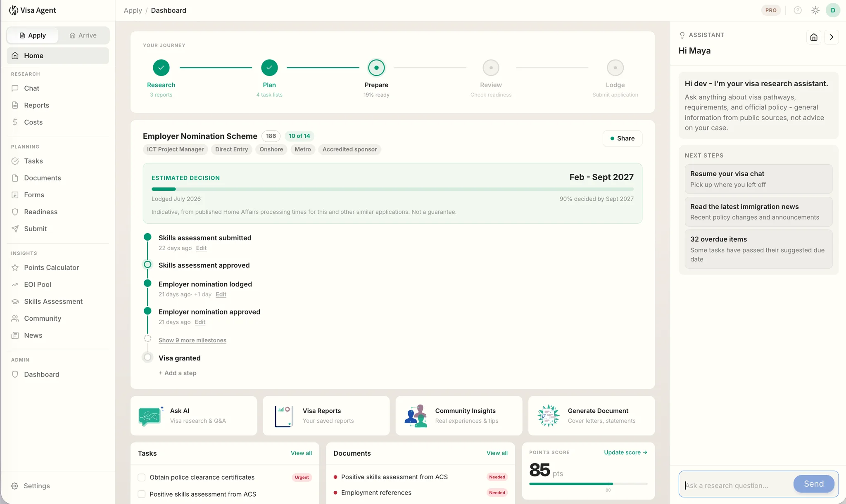The width and height of the screenshot is (846, 504).
Task: Open Points Calculator in sidebar
Action: [x=58, y=267]
